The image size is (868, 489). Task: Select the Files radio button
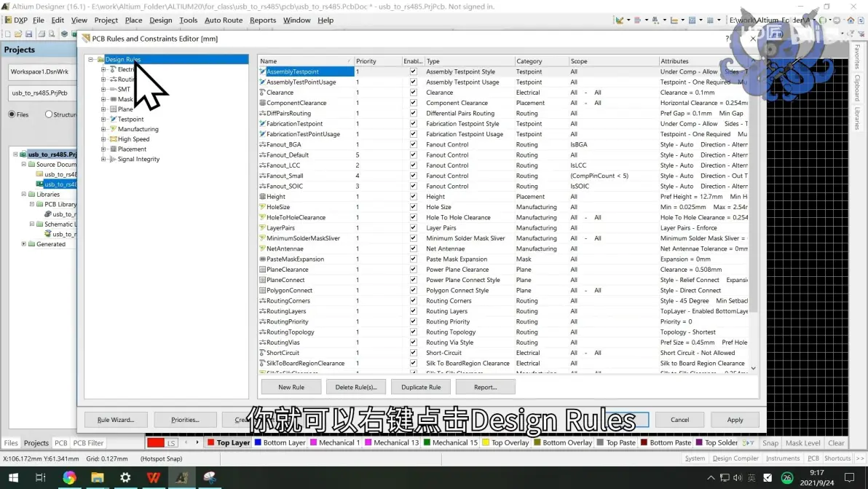point(12,114)
